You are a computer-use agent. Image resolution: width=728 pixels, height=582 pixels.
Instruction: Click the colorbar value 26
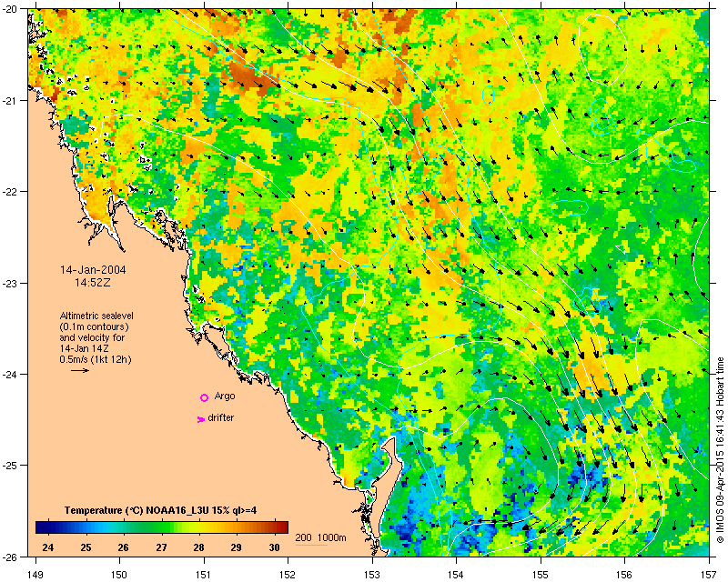(123, 547)
